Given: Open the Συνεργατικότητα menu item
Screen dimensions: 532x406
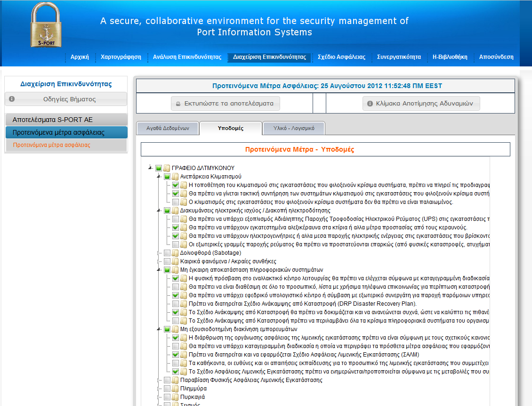Looking at the screenshot, I should click(399, 57).
